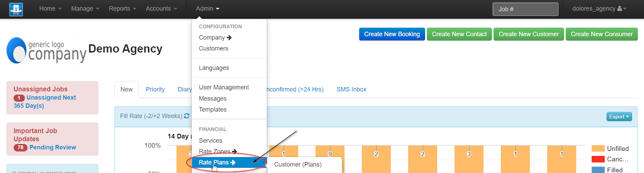Switch to the Priority tab

click(155, 90)
